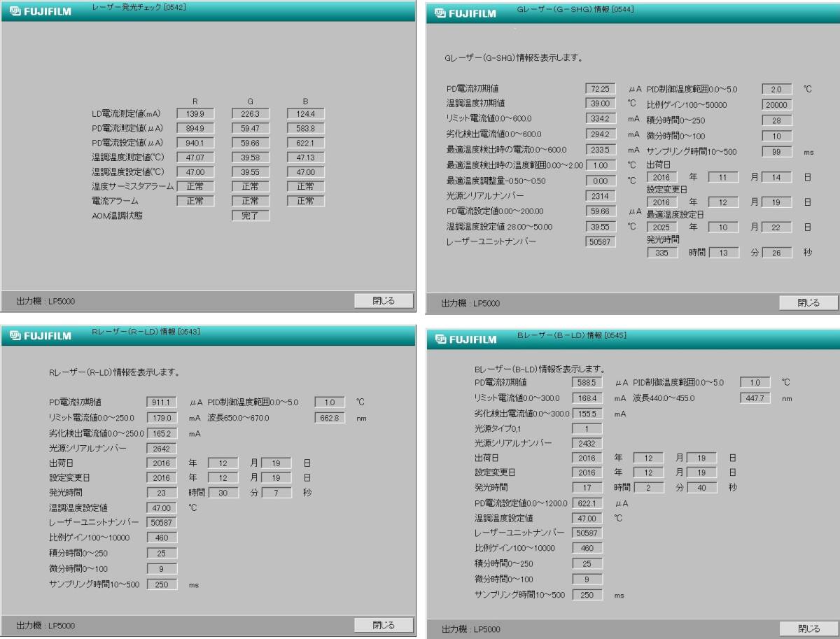Close the Gレーザー情報 [0544] window with 閉じる

pos(808,303)
